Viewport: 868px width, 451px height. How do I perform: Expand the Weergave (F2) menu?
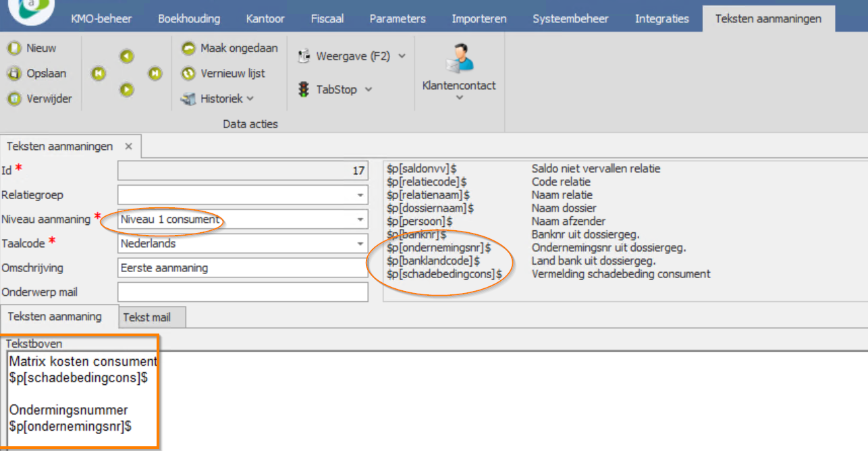coord(352,56)
